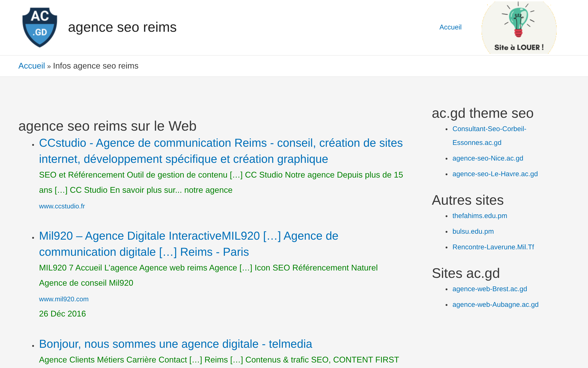This screenshot has height=368, width=588.
Task: Click the 'Infos agence seo reims' breadcrumb text
Action: click(x=96, y=66)
